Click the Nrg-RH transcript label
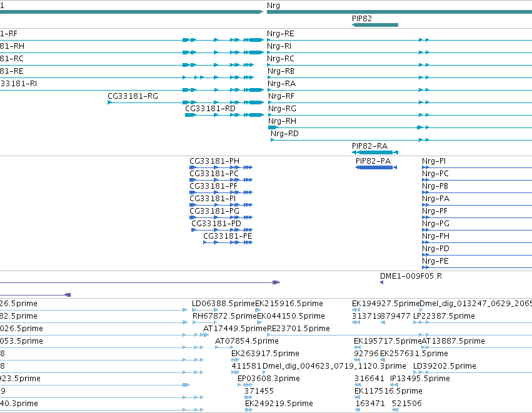Viewport: 532px width, 413px height. click(282, 121)
